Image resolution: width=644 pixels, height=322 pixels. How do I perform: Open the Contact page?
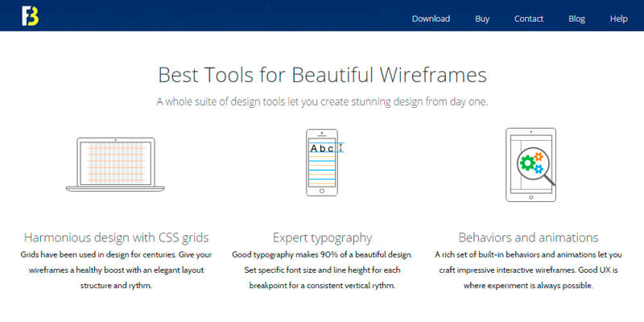point(529,19)
